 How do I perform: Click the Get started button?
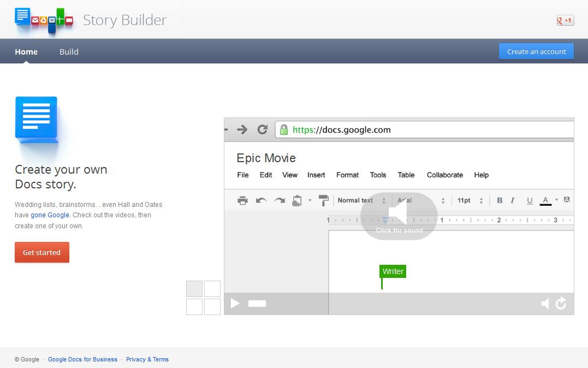41,252
